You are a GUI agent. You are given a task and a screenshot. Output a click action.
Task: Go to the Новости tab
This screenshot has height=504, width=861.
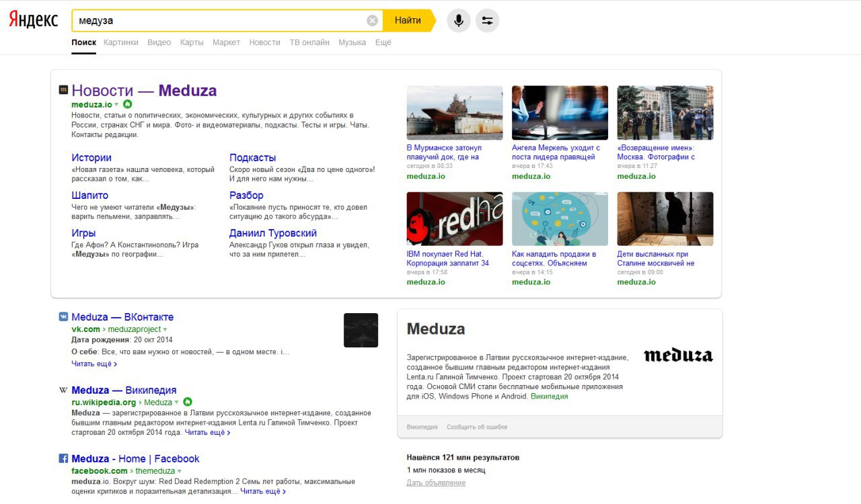264,42
